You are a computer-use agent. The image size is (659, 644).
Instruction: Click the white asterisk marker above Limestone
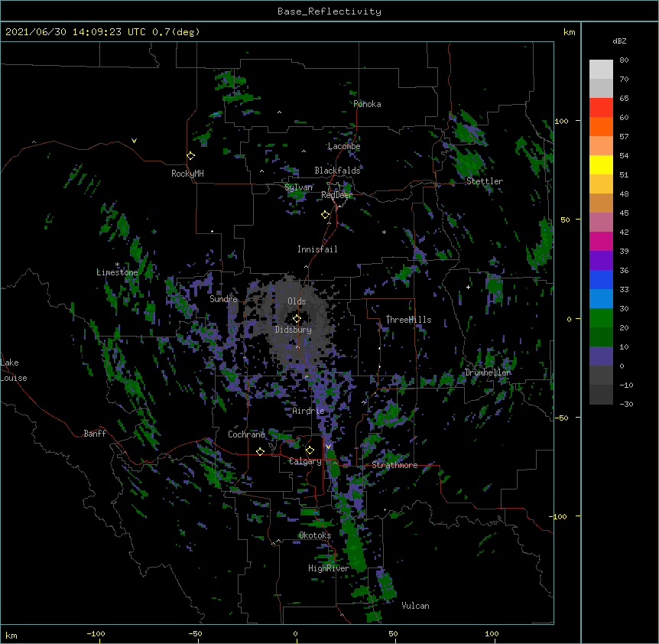(117, 265)
